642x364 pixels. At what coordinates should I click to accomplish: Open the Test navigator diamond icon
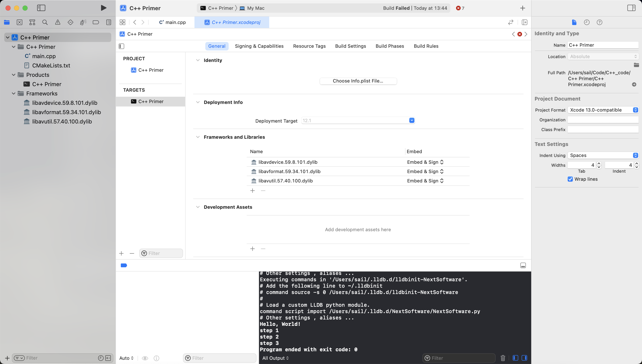70,22
